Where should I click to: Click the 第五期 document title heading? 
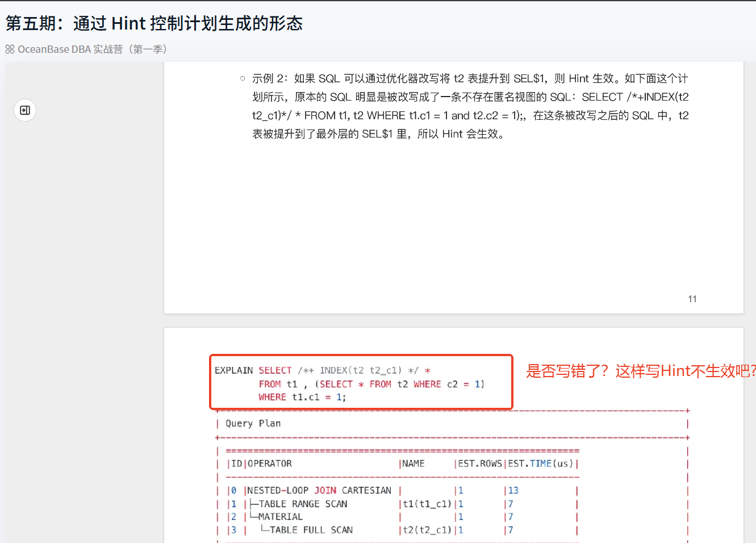[154, 23]
